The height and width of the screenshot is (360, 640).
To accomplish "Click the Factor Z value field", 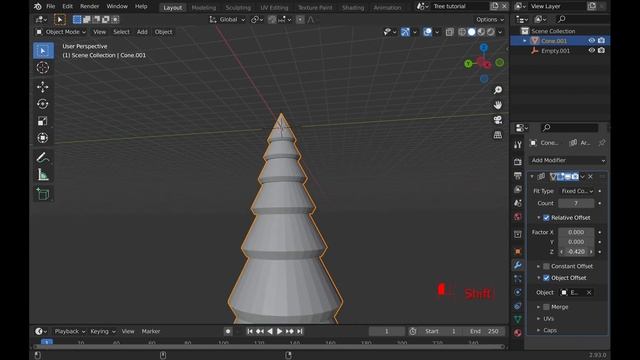I will [576, 252].
